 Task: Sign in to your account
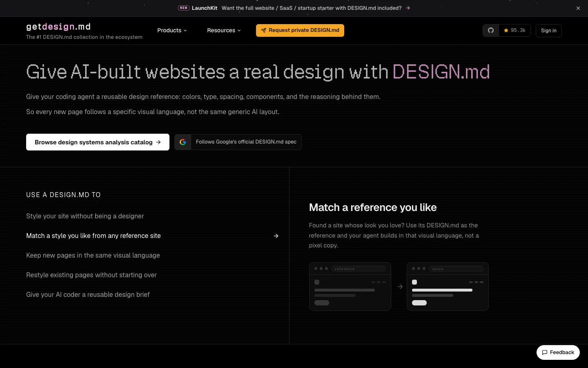click(548, 31)
